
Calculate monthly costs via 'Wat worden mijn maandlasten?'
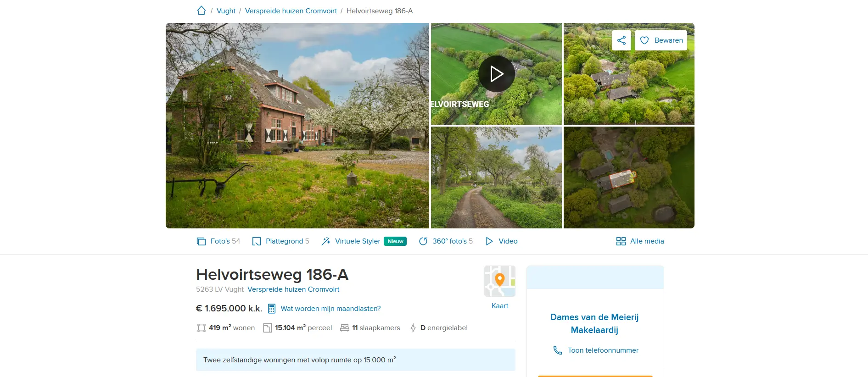pos(330,309)
